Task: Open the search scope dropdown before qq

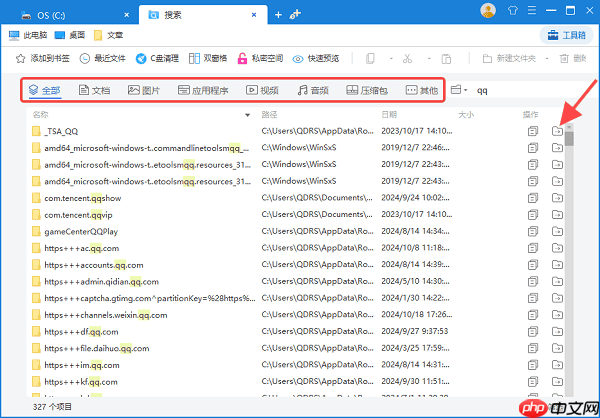Action: (459, 90)
